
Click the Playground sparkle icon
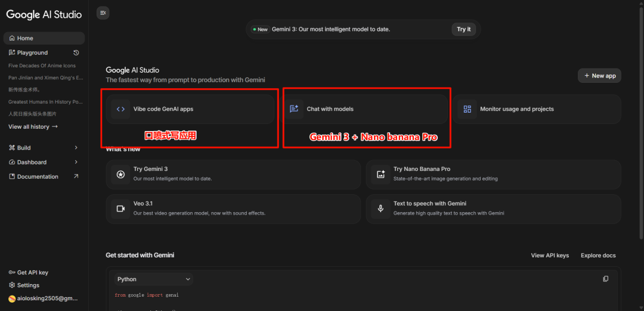pos(12,52)
